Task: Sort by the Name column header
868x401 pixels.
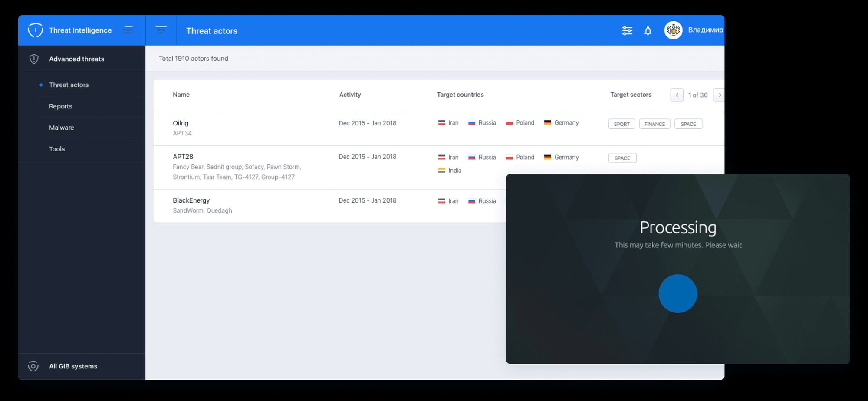Action: click(x=181, y=95)
